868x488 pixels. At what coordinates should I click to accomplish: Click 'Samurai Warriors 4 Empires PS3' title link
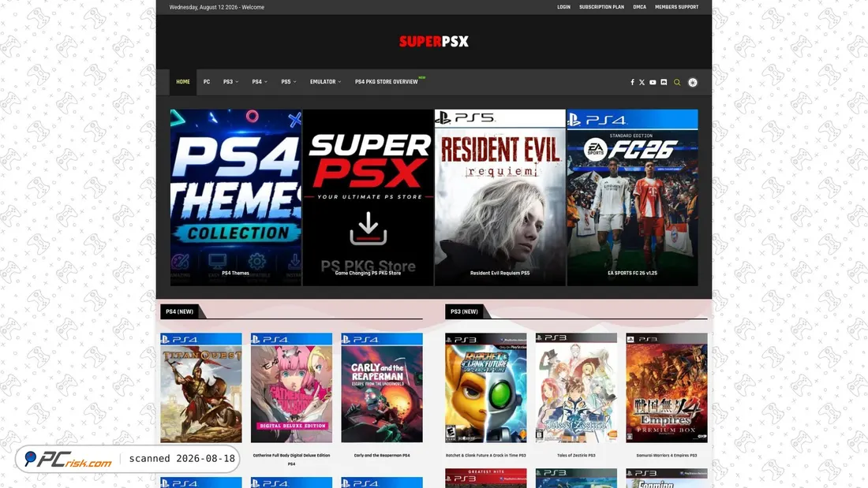(x=667, y=456)
